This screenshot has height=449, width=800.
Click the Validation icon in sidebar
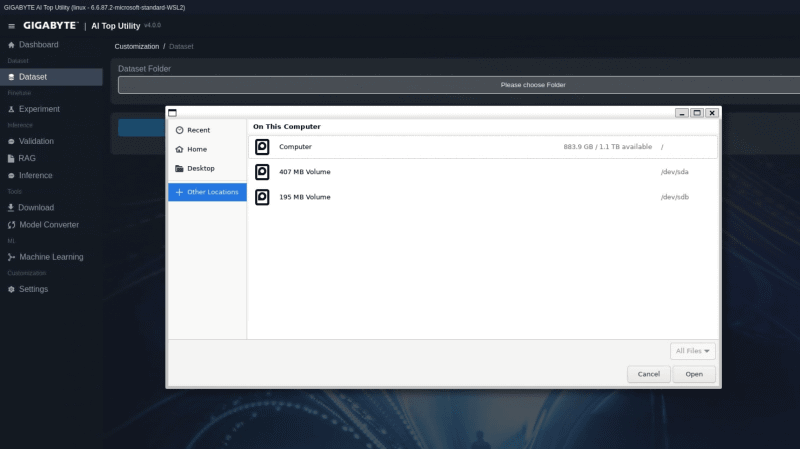click(11, 141)
